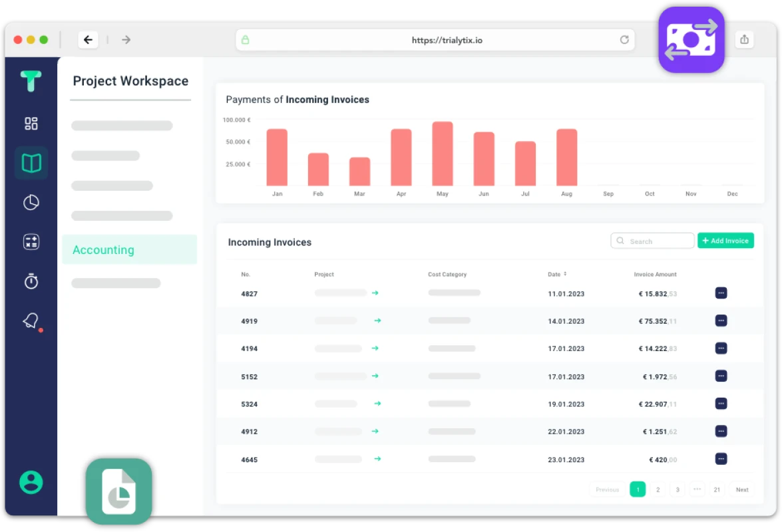Click the Add Invoice button

coord(725,241)
